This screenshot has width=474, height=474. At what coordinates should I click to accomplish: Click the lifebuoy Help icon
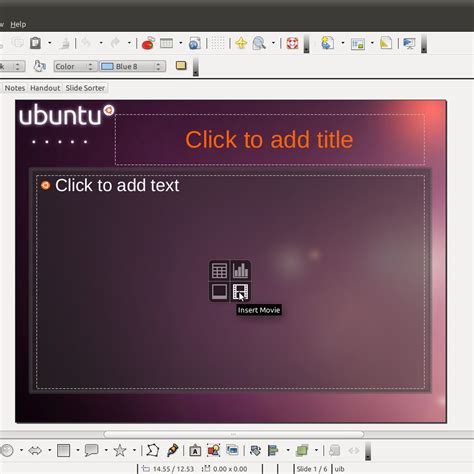(x=292, y=43)
